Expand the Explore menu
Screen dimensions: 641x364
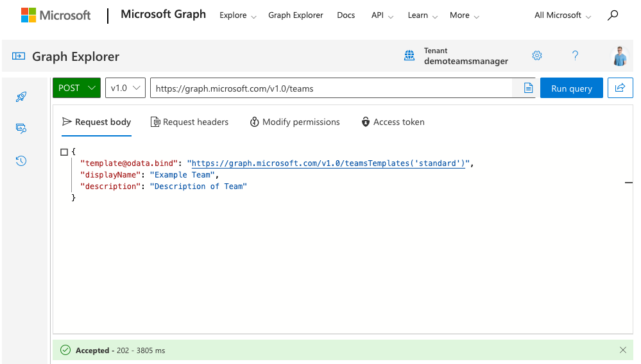(x=238, y=15)
